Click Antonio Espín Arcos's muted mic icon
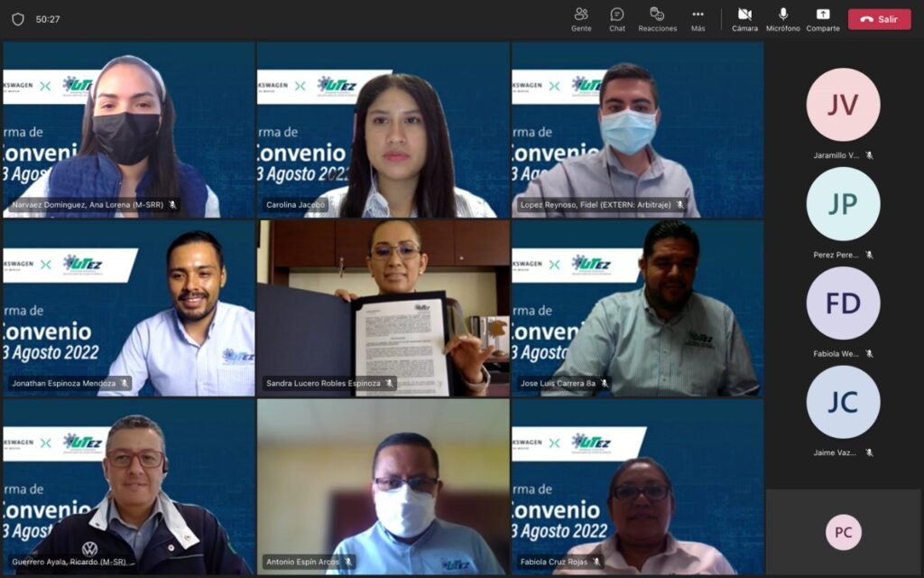Image resolution: width=924 pixels, height=578 pixels. coord(348,562)
